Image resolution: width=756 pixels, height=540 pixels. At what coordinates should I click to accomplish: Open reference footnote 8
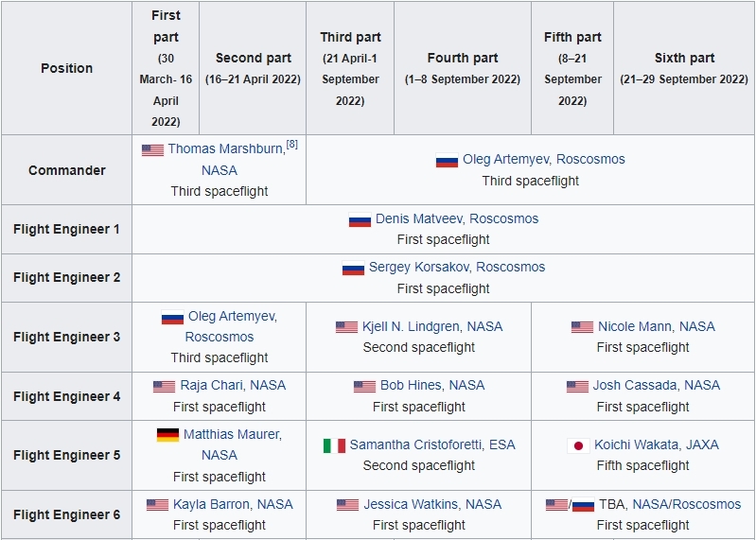[292, 145]
